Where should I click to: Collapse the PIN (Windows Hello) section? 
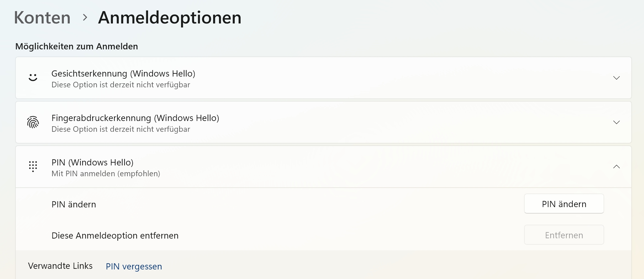tap(616, 167)
